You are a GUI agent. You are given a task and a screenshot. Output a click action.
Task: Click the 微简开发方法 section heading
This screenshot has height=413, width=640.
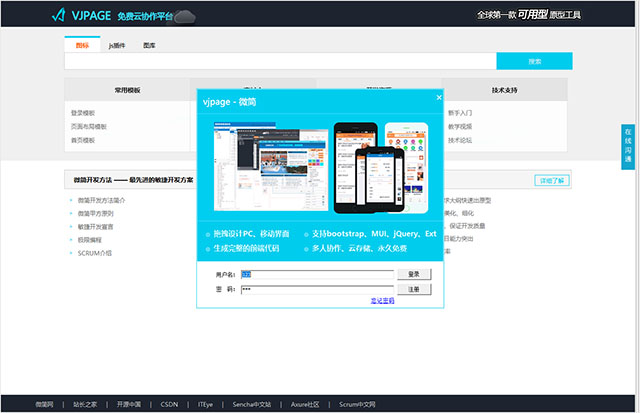pyautogui.click(x=133, y=180)
